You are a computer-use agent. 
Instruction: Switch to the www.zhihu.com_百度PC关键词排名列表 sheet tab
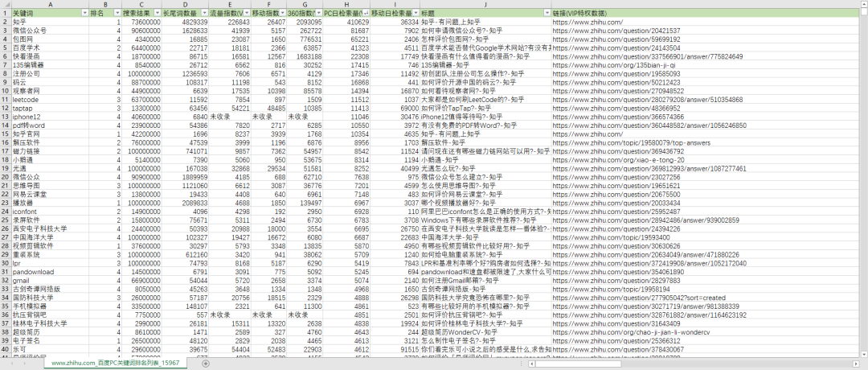click(116, 364)
